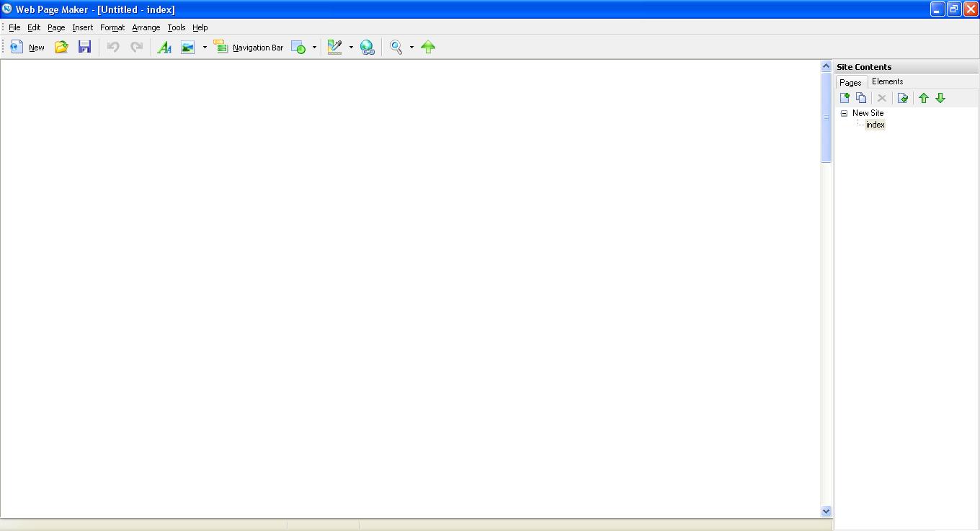Image resolution: width=980 pixels, height=531 pixels.
Task: Open the dropdown arrow beside the eyedropper icon
Action: pyautogui.click(x=351, y=48)
